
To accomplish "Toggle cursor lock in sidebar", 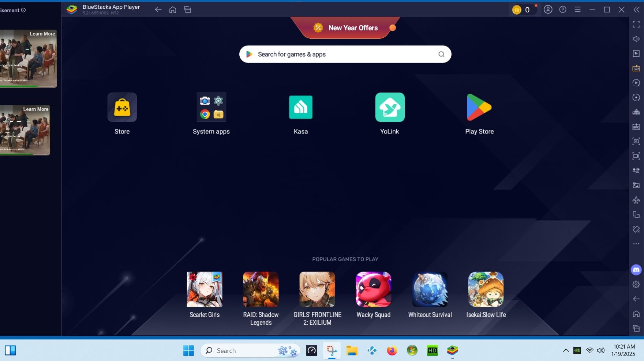I will [636, 53].
